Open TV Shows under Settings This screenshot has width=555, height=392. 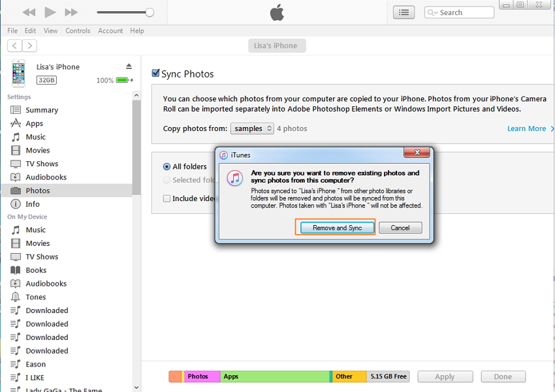(x=42, y=164)
